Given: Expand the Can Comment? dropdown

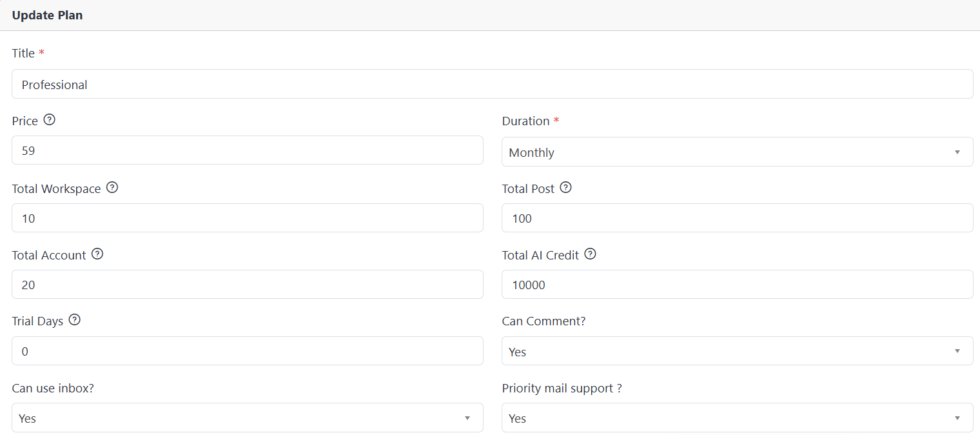Looking at the screenshot, I should pos(738,351).
